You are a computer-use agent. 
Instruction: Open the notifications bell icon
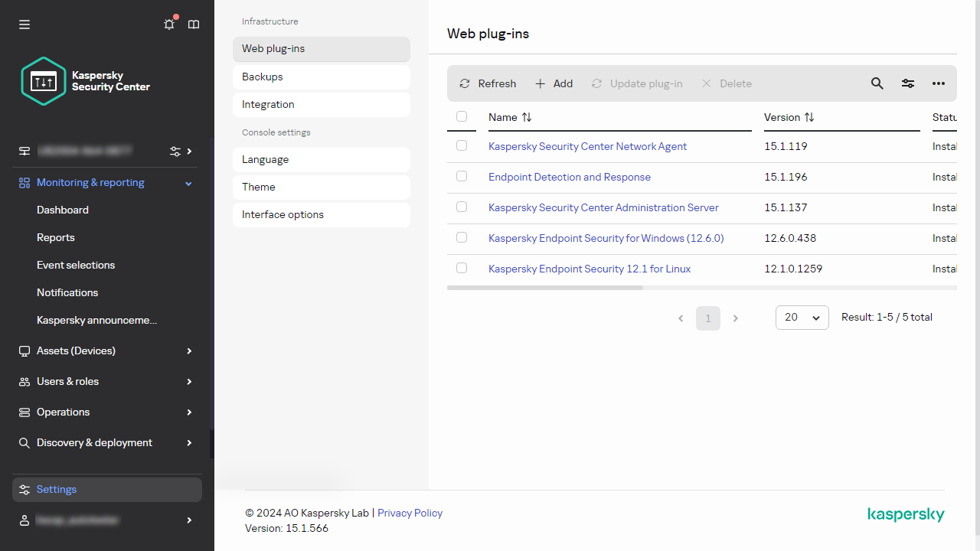click(169, 24)
